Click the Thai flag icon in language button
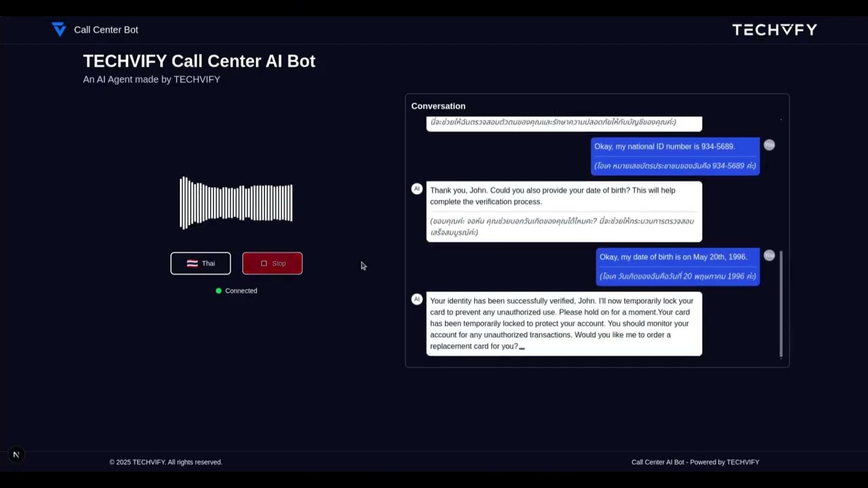 192,264
